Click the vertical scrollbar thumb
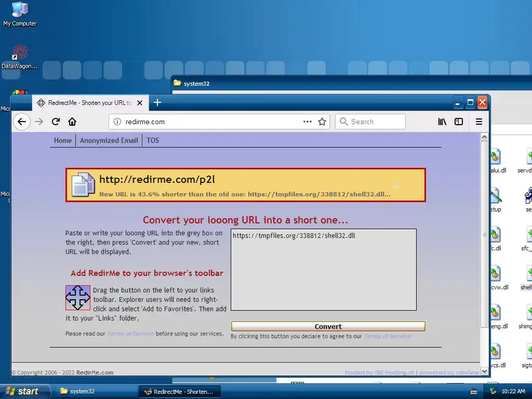The image size is (532, 399). click(x=485, y=234)
